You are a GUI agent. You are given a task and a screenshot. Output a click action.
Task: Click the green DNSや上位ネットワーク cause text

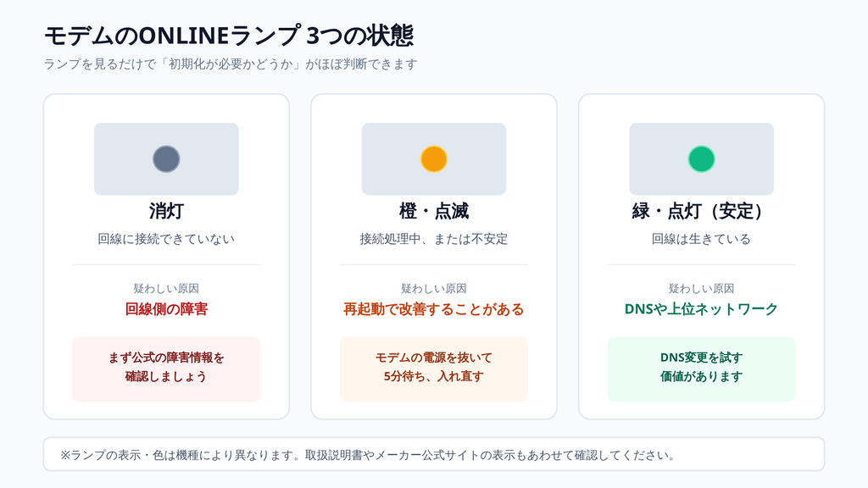tap(701, 308)
